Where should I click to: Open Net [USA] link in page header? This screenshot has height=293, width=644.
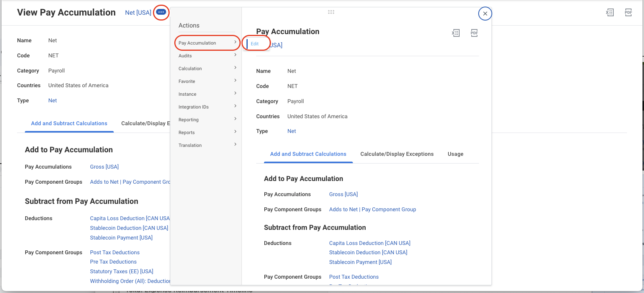(x=138, y=13)
